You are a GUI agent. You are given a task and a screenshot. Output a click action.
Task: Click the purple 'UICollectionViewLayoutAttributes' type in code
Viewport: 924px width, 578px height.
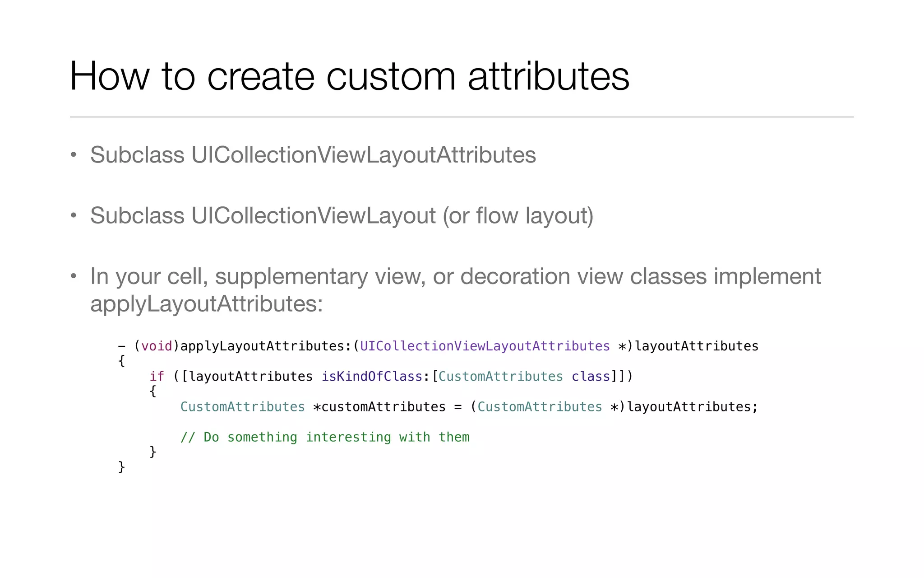click(485, 346)
